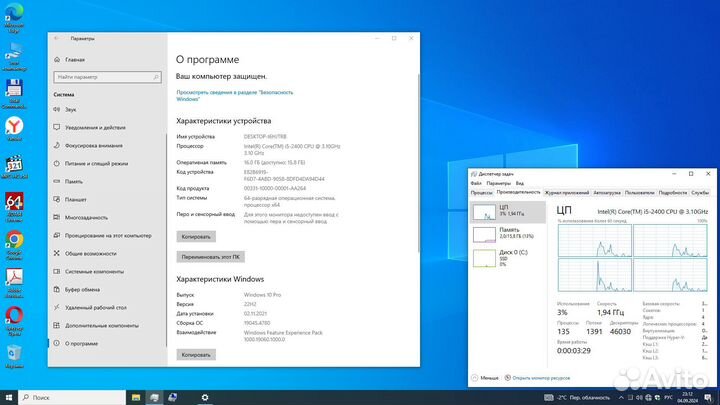
Task: Click Копировать under Windows specifications
Action: (196, 355)
